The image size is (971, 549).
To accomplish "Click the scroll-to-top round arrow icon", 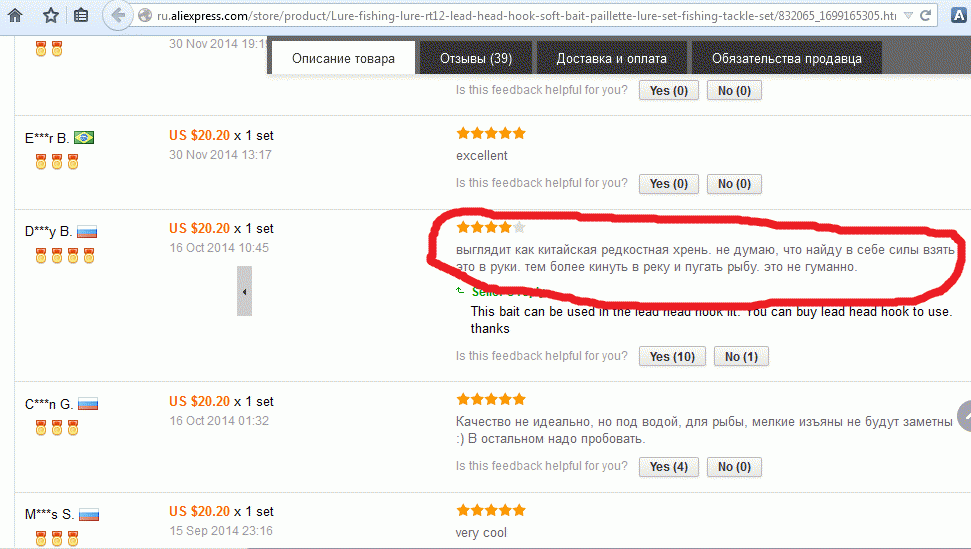I will [964, 416].
